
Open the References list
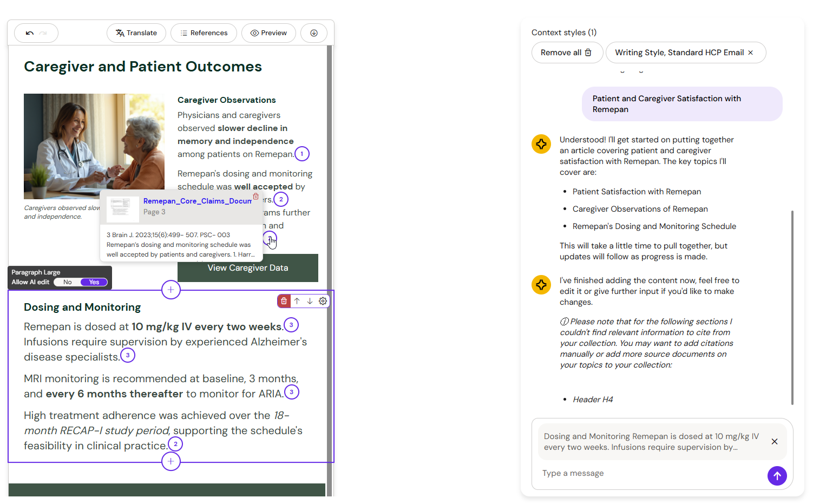pos(204,33)
